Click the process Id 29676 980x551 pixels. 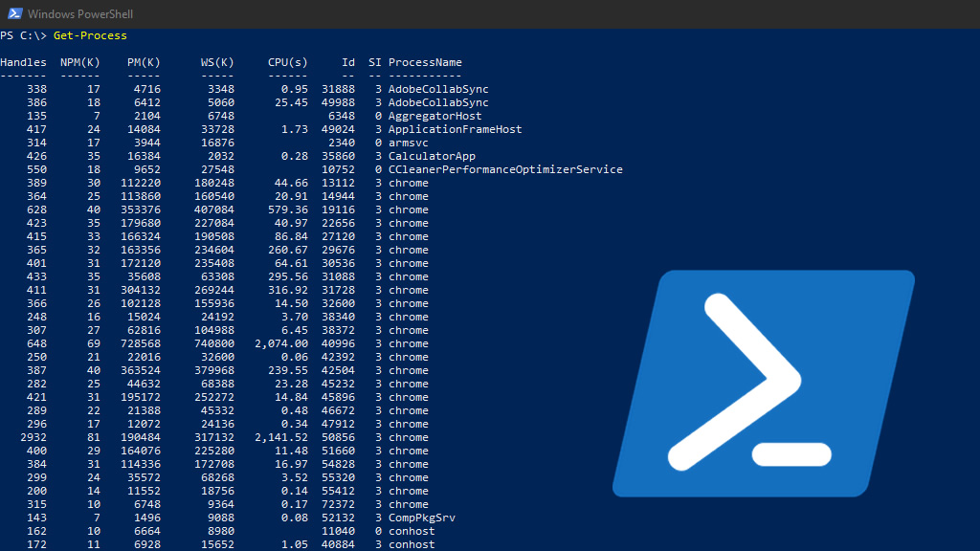[x=338, y=250]
